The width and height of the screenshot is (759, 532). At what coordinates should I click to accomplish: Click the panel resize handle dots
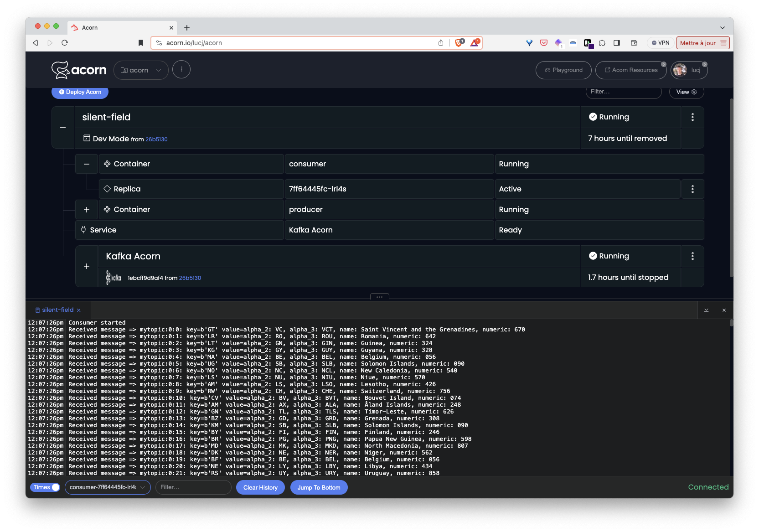379,297
